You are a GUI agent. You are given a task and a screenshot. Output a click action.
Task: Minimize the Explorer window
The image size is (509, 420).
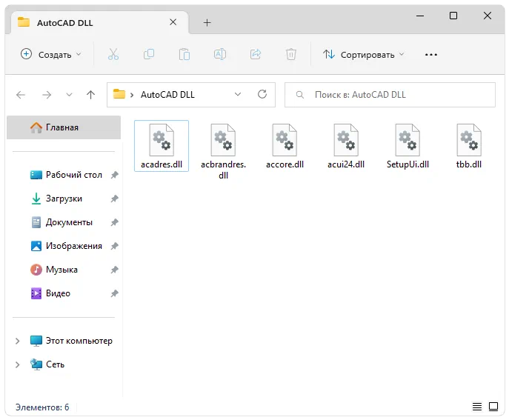click(x=420, y=16)
